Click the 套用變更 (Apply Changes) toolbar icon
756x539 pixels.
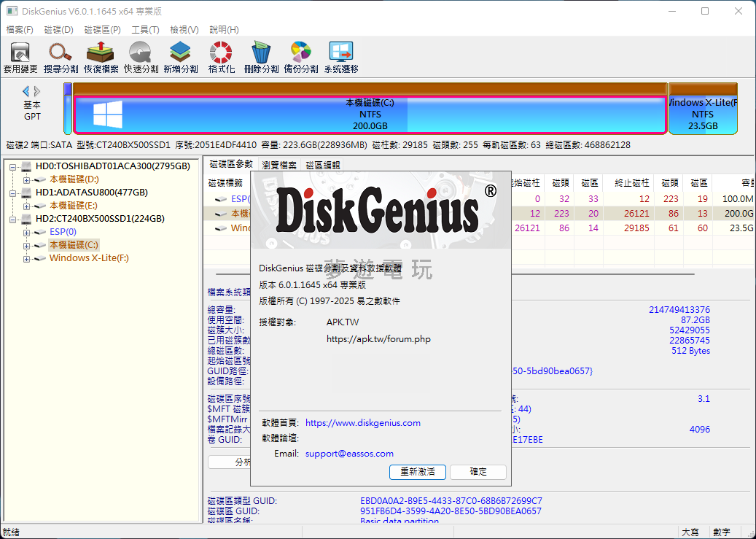pos(20,58)
